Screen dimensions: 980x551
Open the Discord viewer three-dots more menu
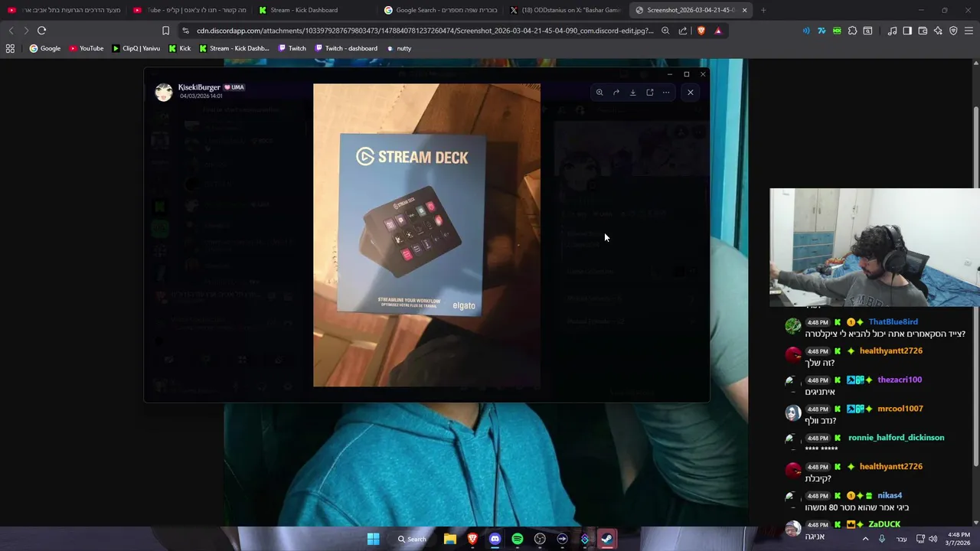point(666,93)
